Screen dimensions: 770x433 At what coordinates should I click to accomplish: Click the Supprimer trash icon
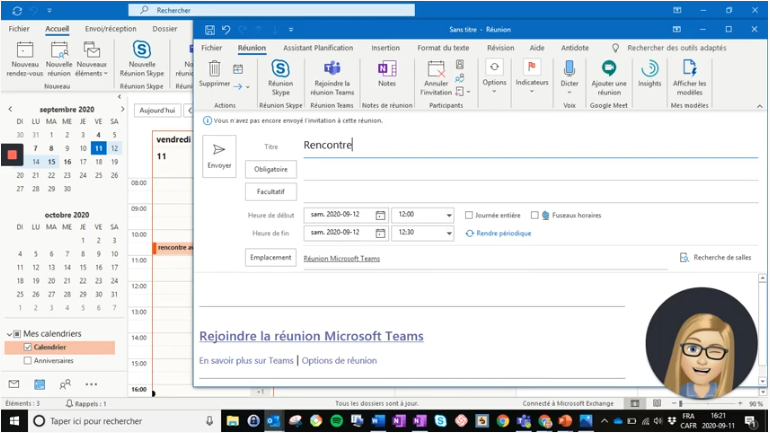tap(214, 69)
